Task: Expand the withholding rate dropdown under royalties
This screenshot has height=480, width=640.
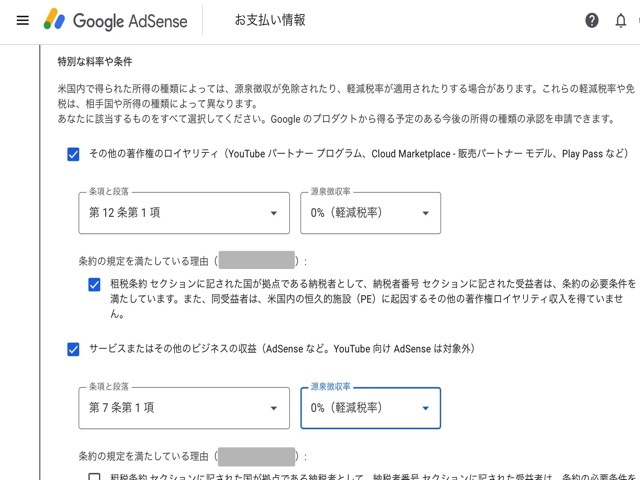Action: (x=370, y=213)
